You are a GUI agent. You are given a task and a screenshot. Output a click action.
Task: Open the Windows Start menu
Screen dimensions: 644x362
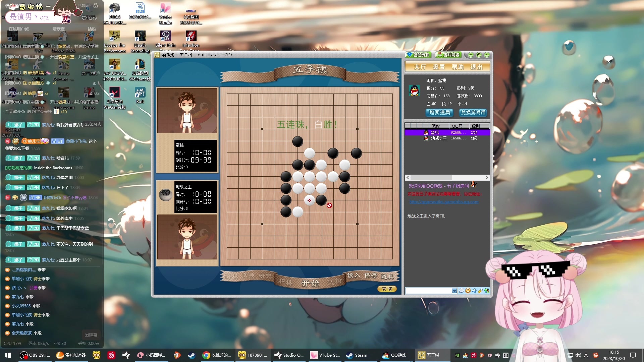tap(8, 355)
